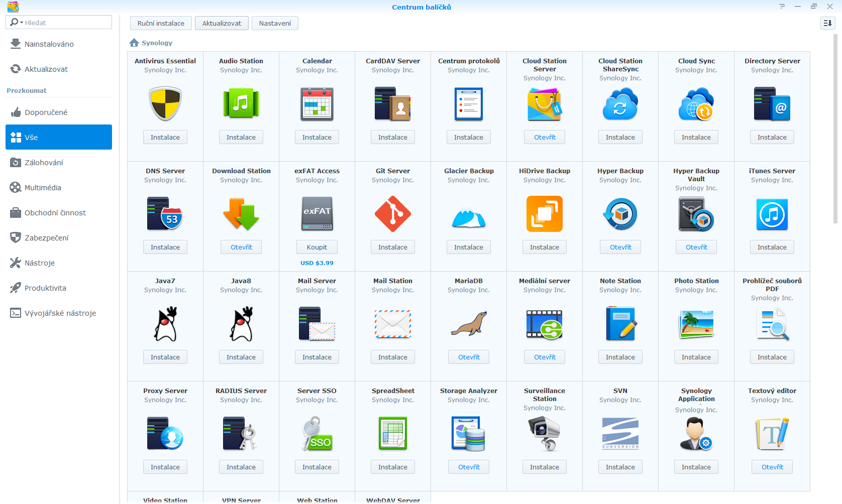Install the RADIUS Server package
The image size is (842, 504).
[241, 467]
